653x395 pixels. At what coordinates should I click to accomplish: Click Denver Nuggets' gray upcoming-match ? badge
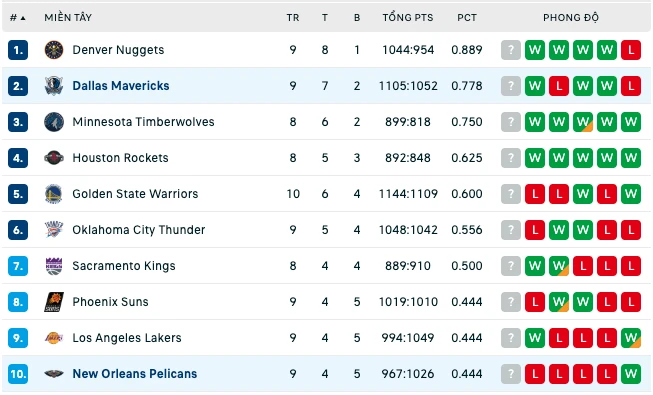(x=511, y=50)
